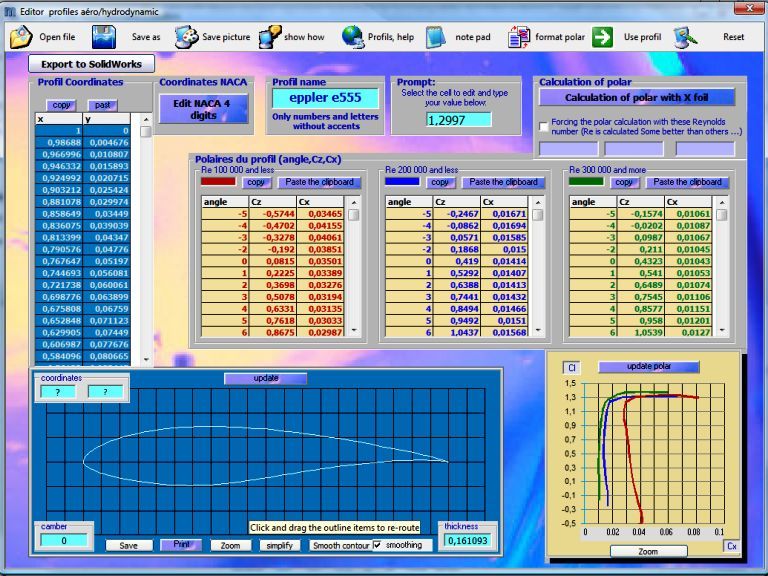This screenshot has height=576, width=768.
Task: Click scroll down arrow of Re 200 000 table
Action: click(x=538, y=331)
